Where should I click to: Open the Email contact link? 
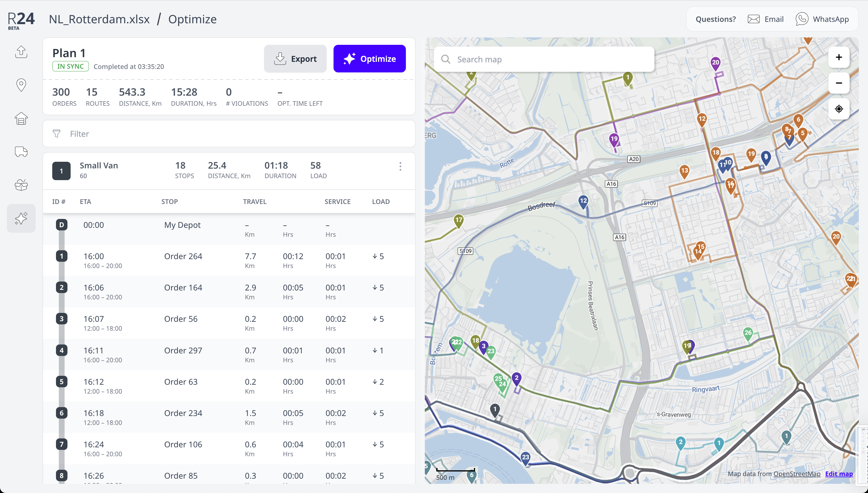pos(765,19)
